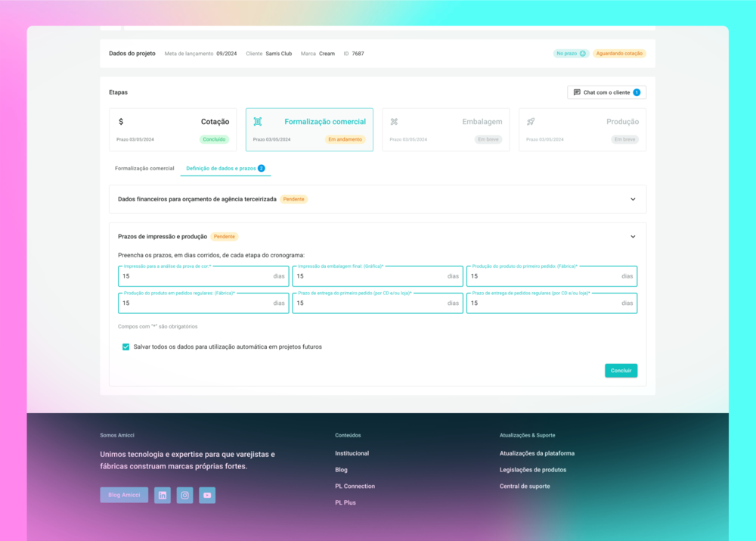Uncheck Salvar todos os dados checkbox

(125, 347)
